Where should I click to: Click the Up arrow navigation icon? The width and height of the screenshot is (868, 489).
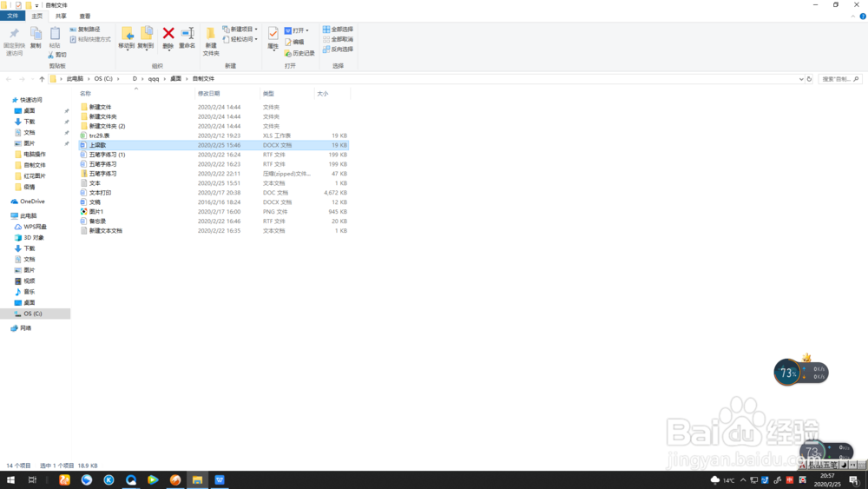coord(42,79)
